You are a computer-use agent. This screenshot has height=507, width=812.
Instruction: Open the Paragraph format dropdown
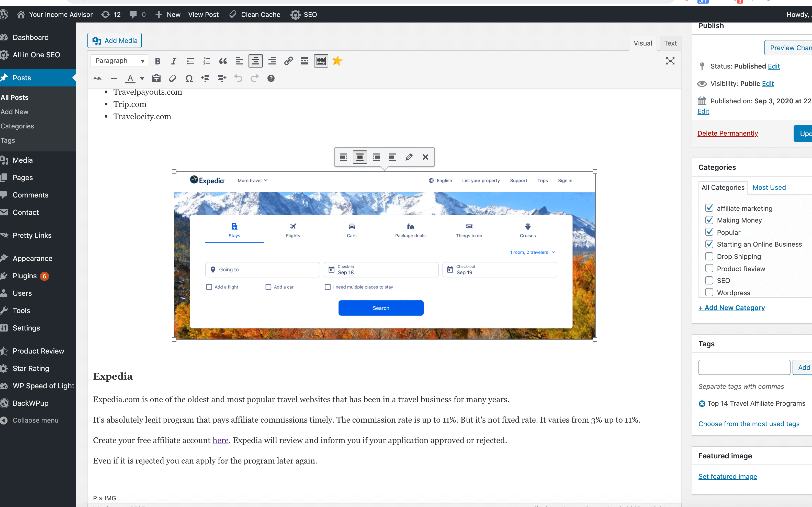119,61
